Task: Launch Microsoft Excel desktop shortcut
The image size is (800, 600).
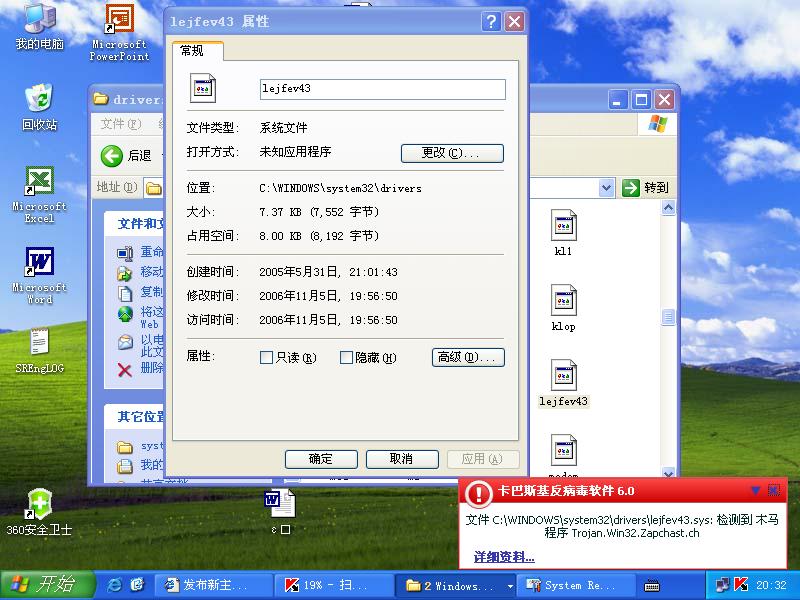Action: (x=39, y=195)
